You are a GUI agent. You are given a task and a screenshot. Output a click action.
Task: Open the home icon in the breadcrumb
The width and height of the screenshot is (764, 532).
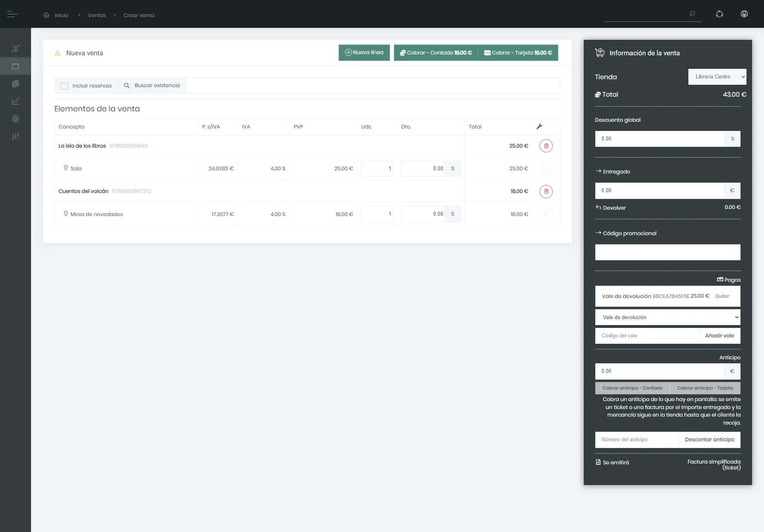(x=47, y=15)
